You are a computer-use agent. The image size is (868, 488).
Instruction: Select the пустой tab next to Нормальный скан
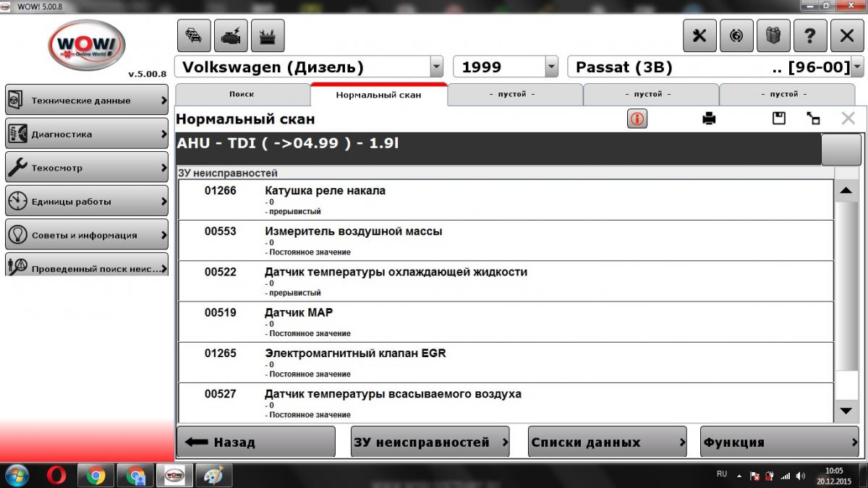pos(515,94)
